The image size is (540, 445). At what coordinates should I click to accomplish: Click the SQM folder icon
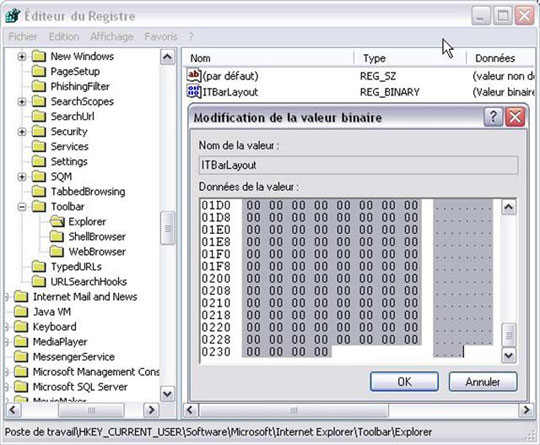pyautogui.click(x=39, y=176)
